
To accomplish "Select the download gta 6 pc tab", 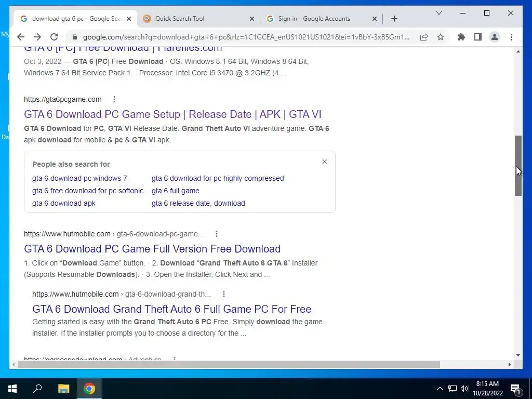I will click(75, 19).
